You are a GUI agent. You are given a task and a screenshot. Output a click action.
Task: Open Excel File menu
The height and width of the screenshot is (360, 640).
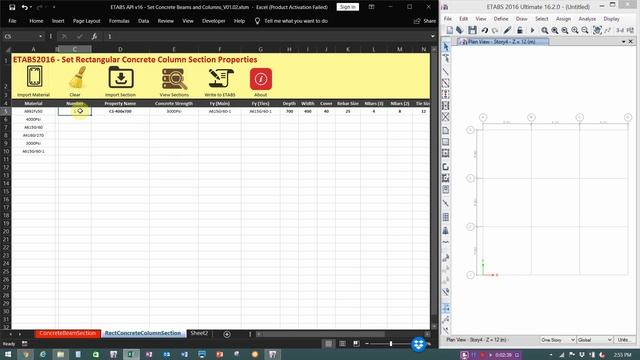13,21
